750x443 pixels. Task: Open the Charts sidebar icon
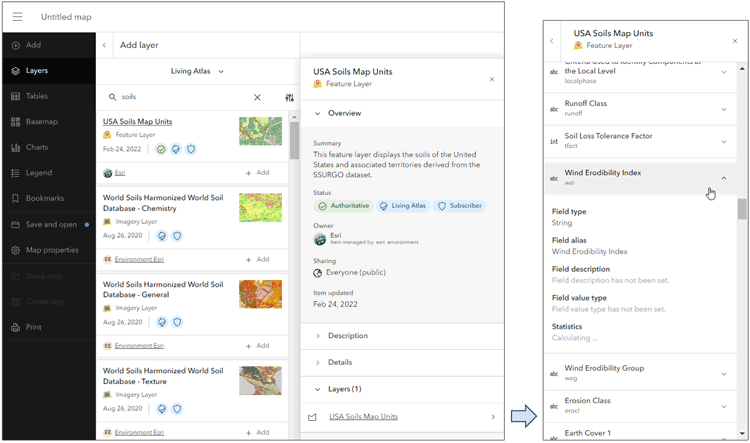(16, 147)
